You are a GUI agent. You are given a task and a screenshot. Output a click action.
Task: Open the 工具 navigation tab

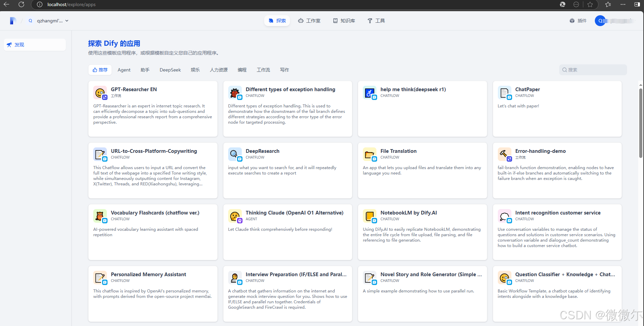coord(376,21)
